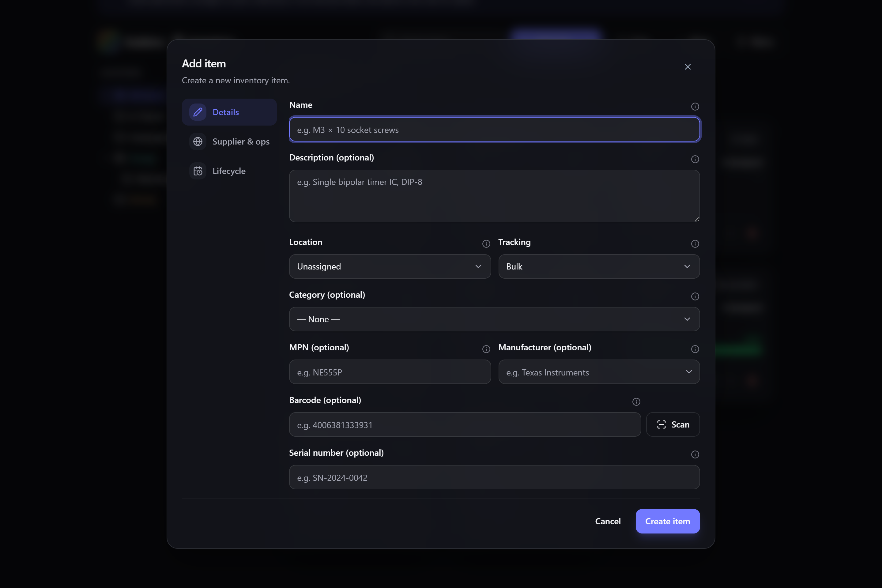Click the "Serial number (optional)" label
Image resolution: width=882 pixels, height=588 pixels.
point(336,453)
